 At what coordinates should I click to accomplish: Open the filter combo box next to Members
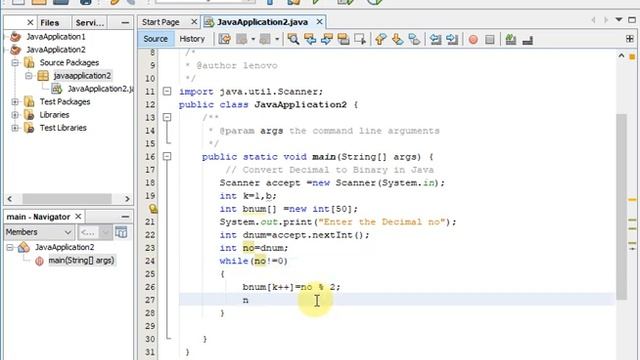pyautogui.click(x=95, y=232)
